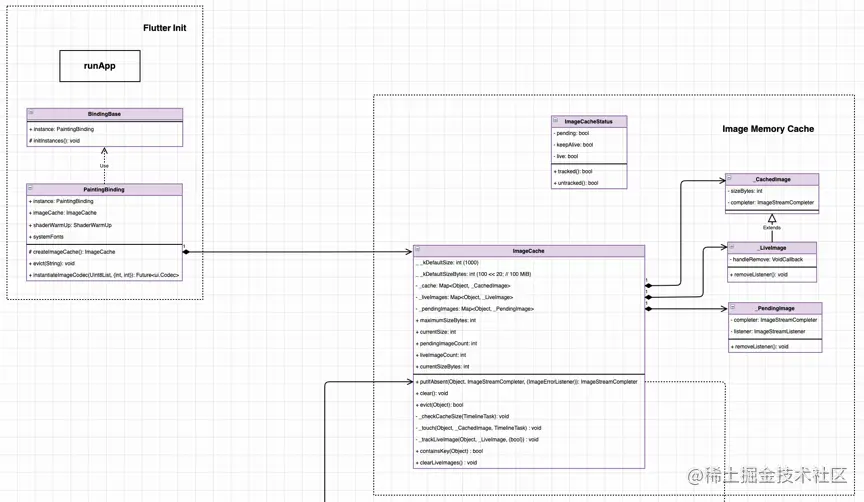Collapse the _CachedImage class box
This screenshot has width=864, height=502.
(730, 177)
